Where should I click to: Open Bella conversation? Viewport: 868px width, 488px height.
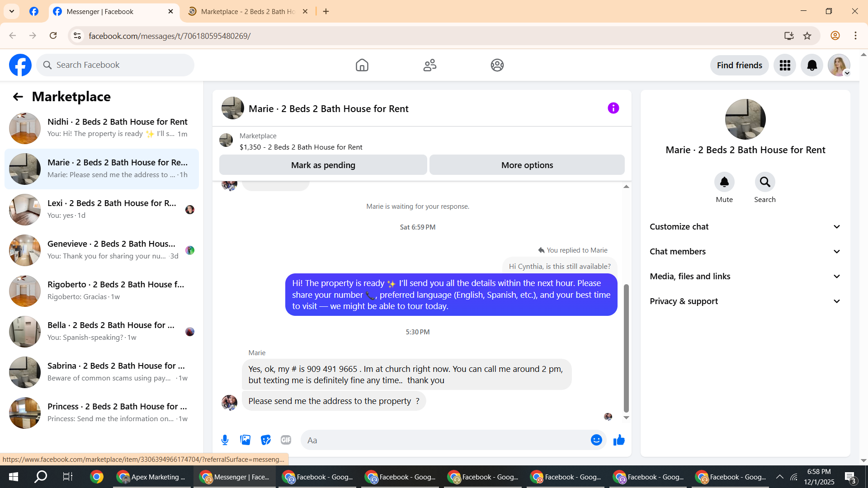(102, 331)
